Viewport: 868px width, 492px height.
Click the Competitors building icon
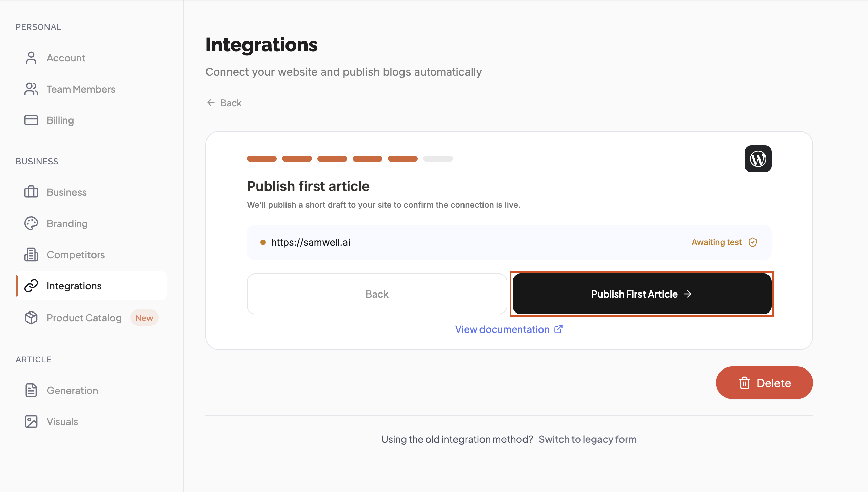point(31,254)
